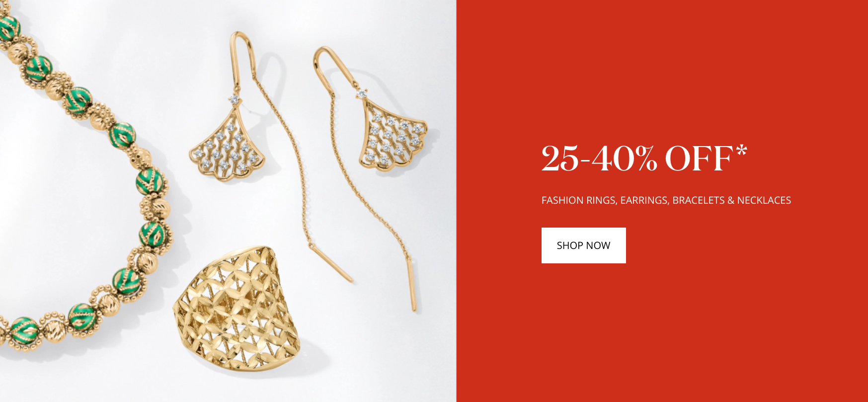Click the SHOP NOW button
Viewport: 868px width, 402px height.
pyautogui.click(x=583, y=245)
